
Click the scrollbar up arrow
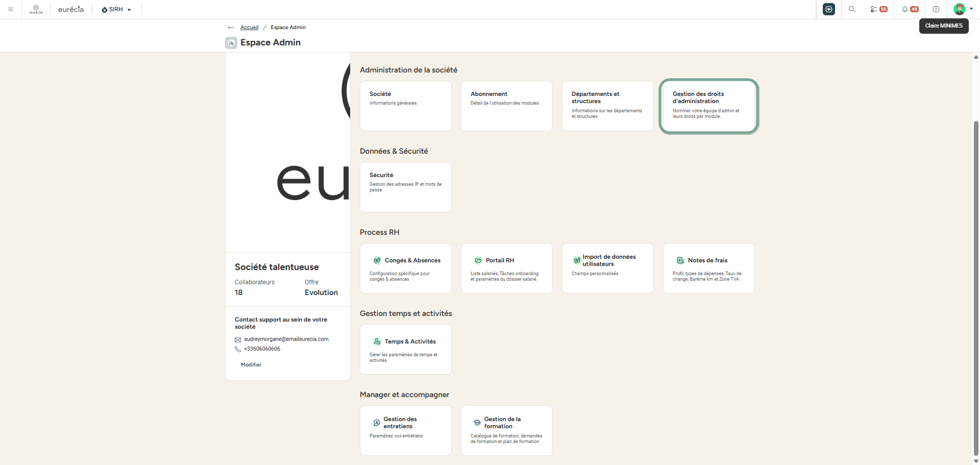tap(976, 57)
